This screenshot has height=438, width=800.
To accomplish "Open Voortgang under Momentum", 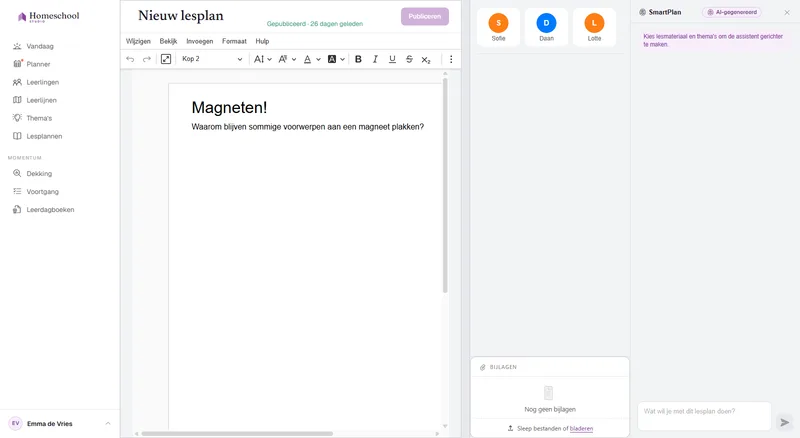I will [x=42, y=192].
